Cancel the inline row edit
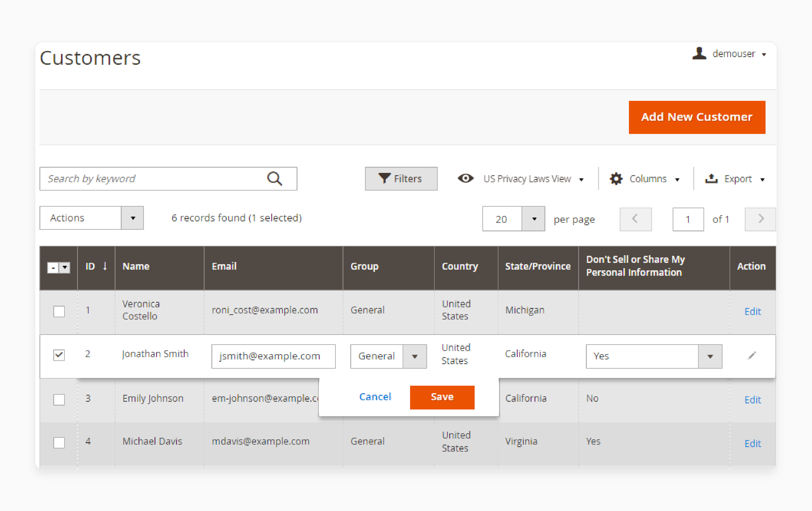This screenshot has width=812, height=511. tap(375, 397)
